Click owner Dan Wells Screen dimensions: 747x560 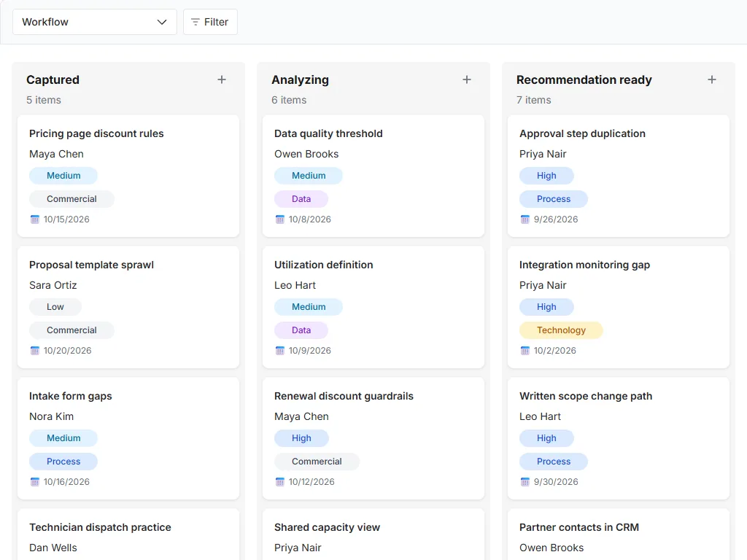(x=53, y=548)
